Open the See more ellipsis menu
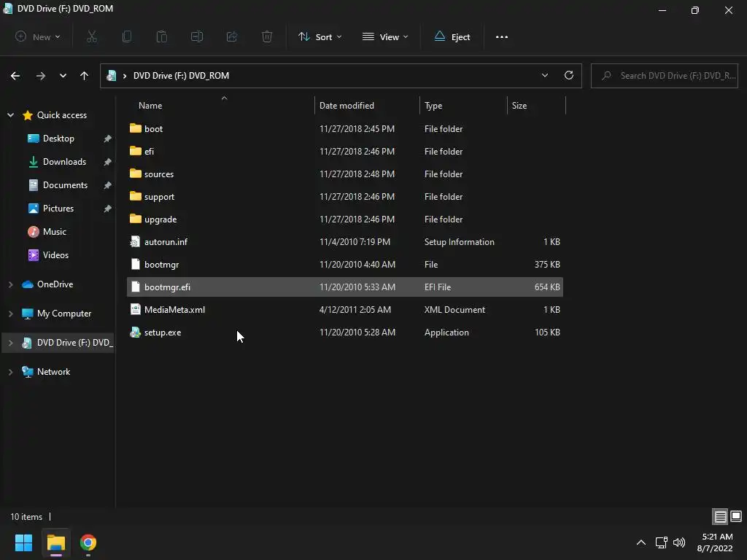This screenshot has height=560, width=747. click(x=502, y=36)
